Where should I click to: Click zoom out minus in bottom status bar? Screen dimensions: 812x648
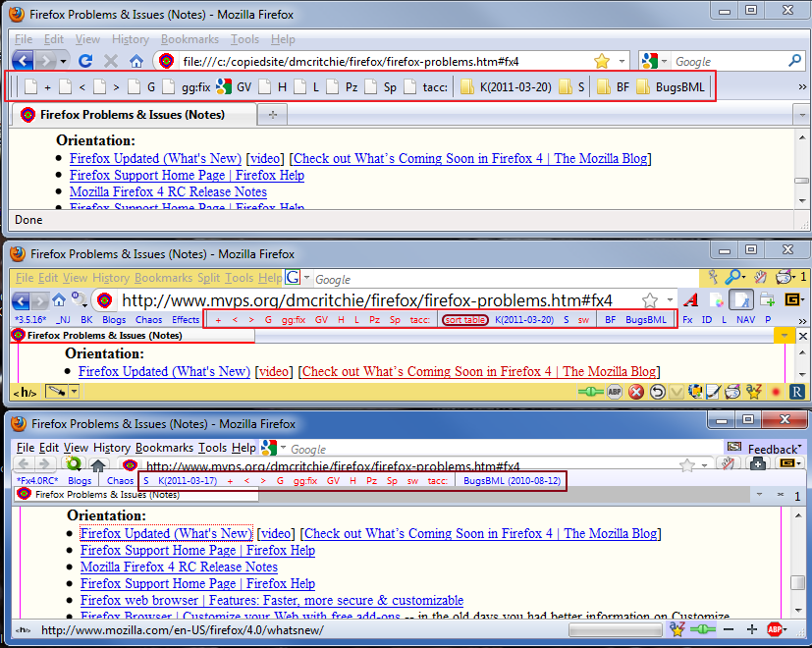coord(729,629)
